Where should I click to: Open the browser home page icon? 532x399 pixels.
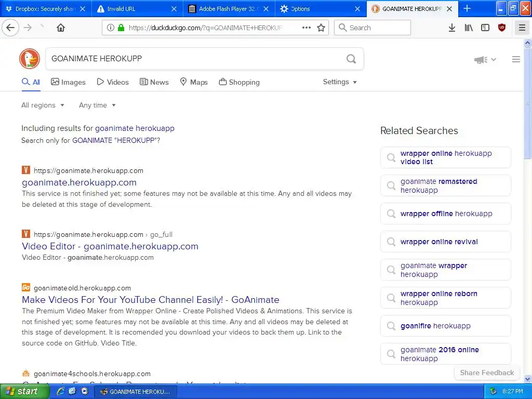pyautogui.click(x=61, y=28)
